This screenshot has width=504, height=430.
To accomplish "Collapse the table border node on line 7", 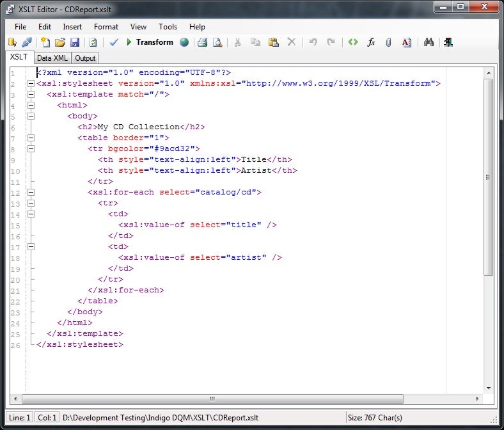I will pyautogui.click(x=31, y=138).
